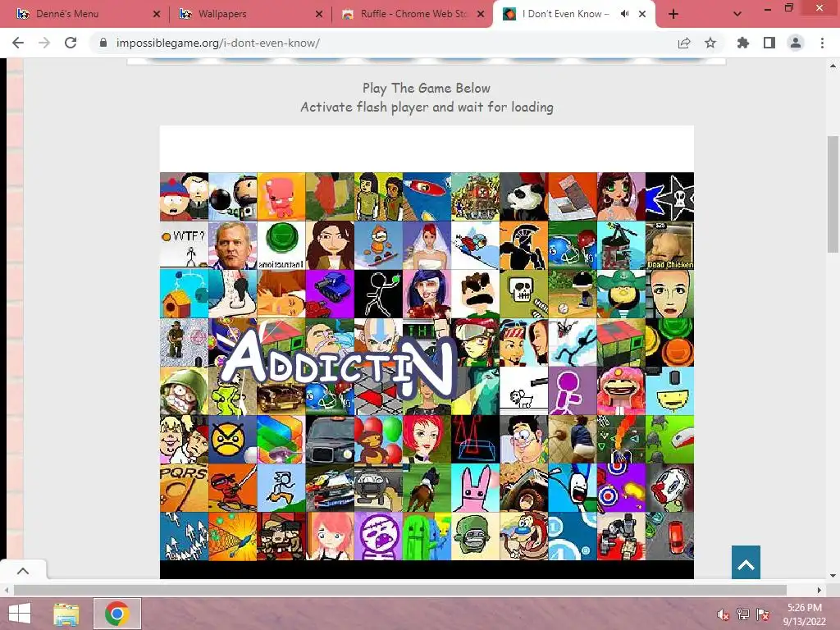The width and height of the screenshot is (840, 630).
Task: Close the Wallpapers tab
Action: pyautogui.click(x=319, y=14)
